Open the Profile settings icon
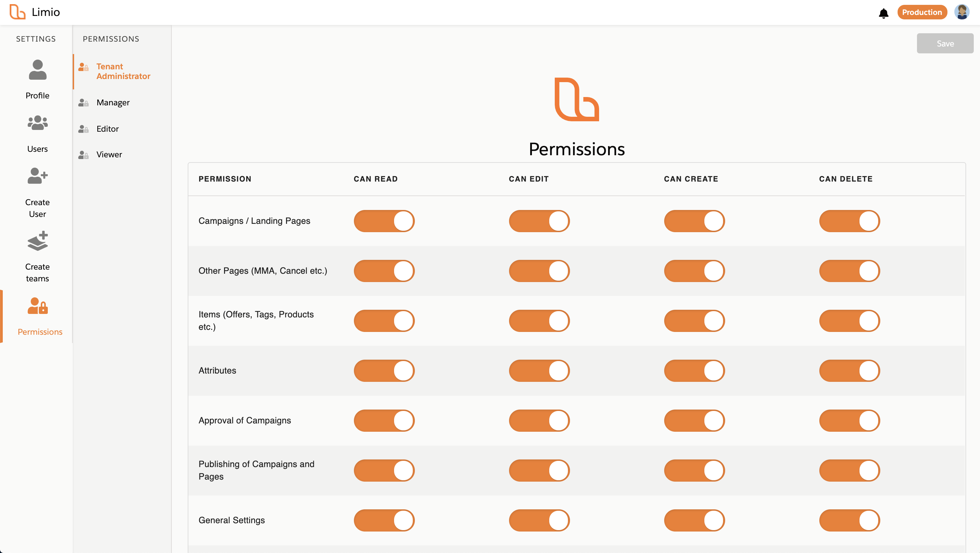The height and width of the screenshot is (553, 980). click(37, 70)
